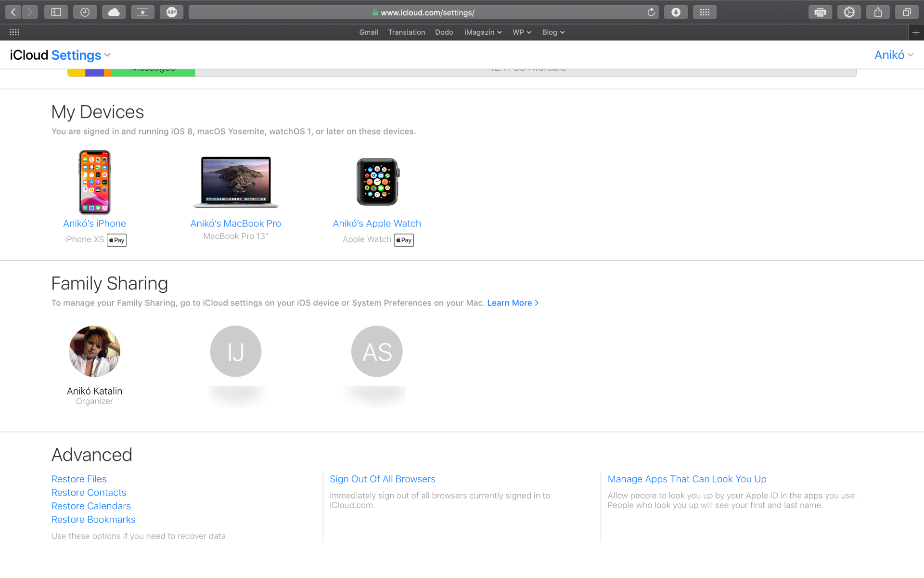Open the AdBlock Plus extension icon

point(172,13)
